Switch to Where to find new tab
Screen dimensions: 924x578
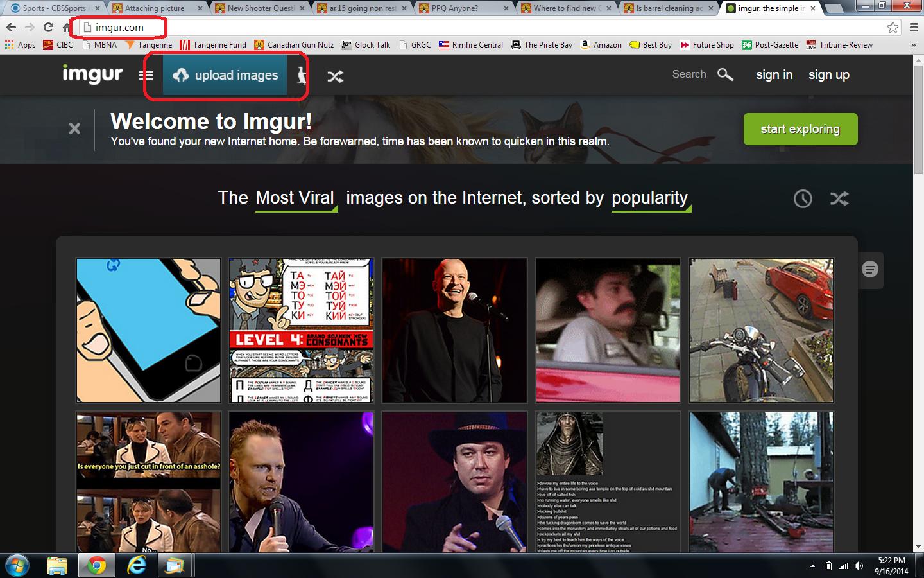pyautogui.click(x=567, y=8)
